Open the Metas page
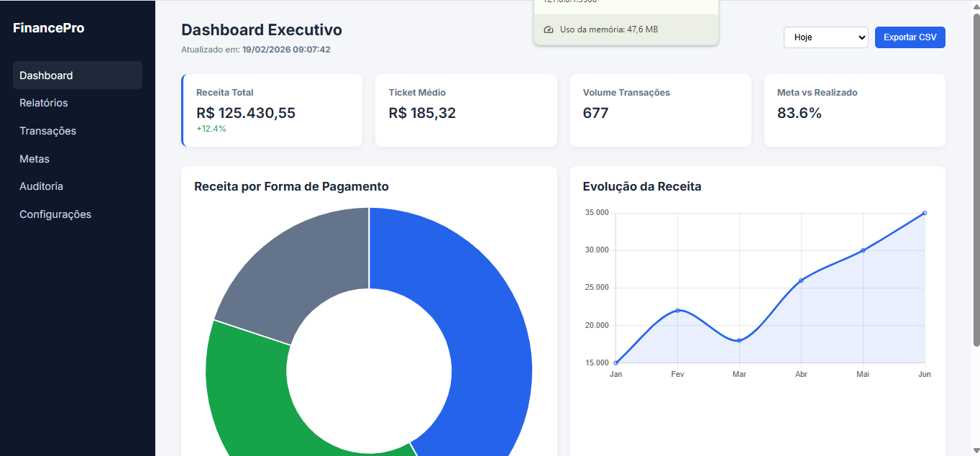 click(x=35, y=159)
